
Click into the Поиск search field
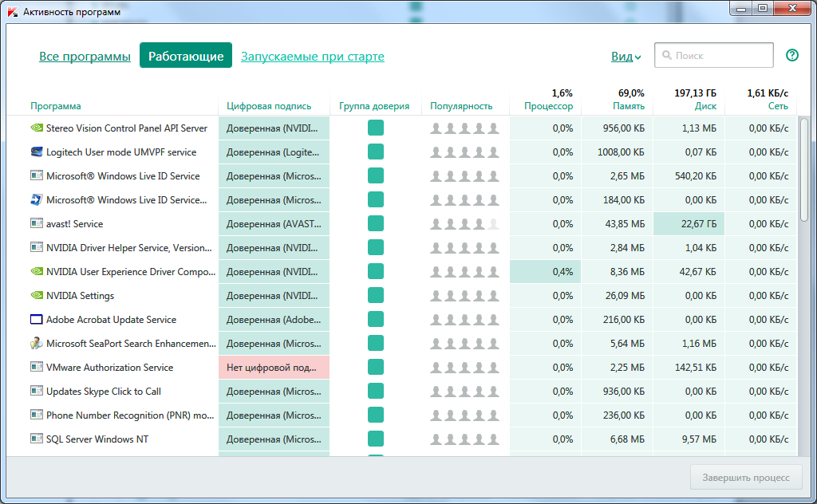pos(718,56)
